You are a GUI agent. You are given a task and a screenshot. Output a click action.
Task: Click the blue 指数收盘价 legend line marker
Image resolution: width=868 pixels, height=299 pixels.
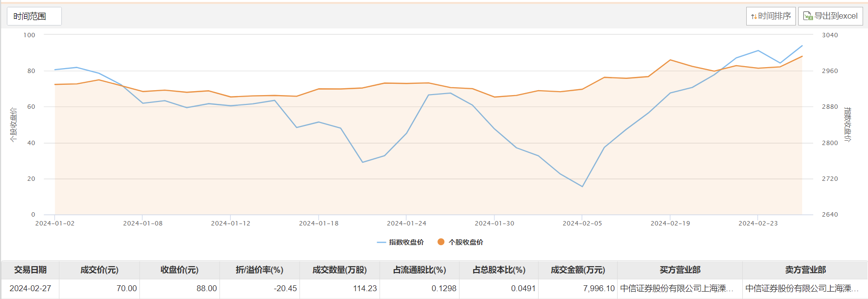381,242
